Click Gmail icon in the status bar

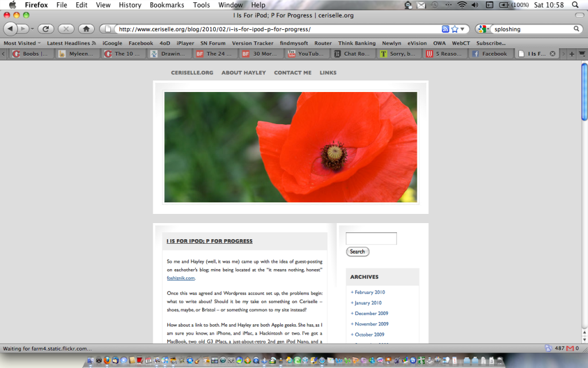[x=570, y=348]
